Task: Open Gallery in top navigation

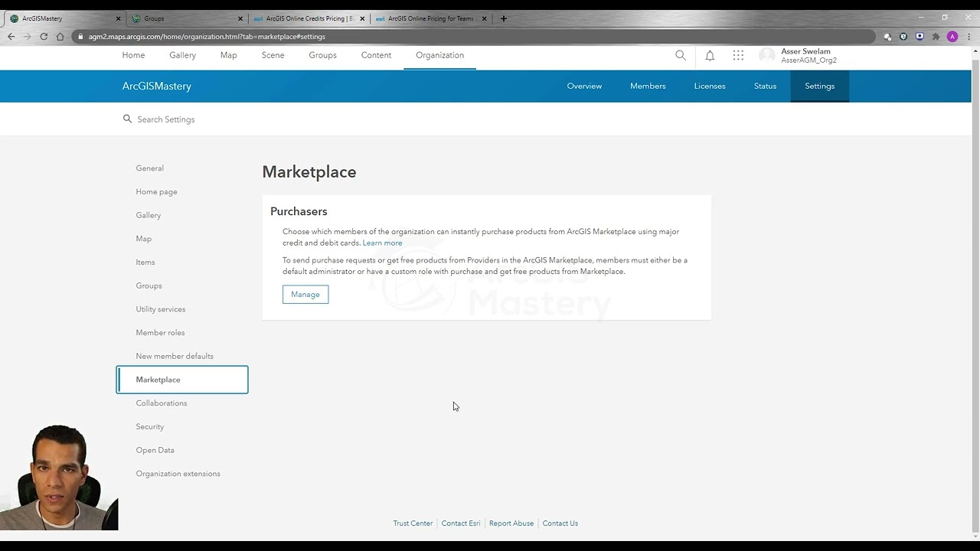Action: pyautogui.click(x=183, y=55)
